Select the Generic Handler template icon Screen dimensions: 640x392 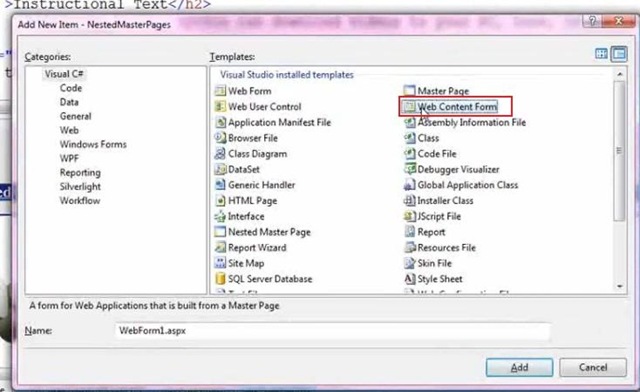pyautogui.click(x=220, y=185)
